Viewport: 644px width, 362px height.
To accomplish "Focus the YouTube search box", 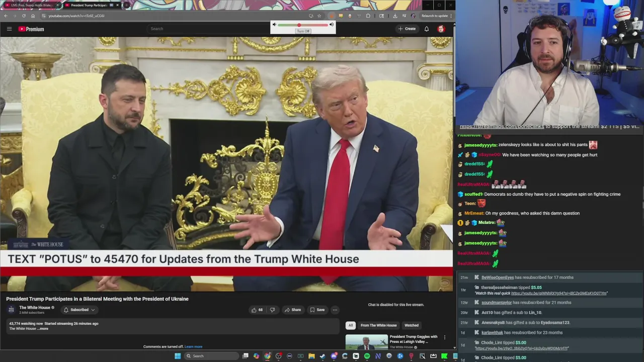I will point(209,29).
